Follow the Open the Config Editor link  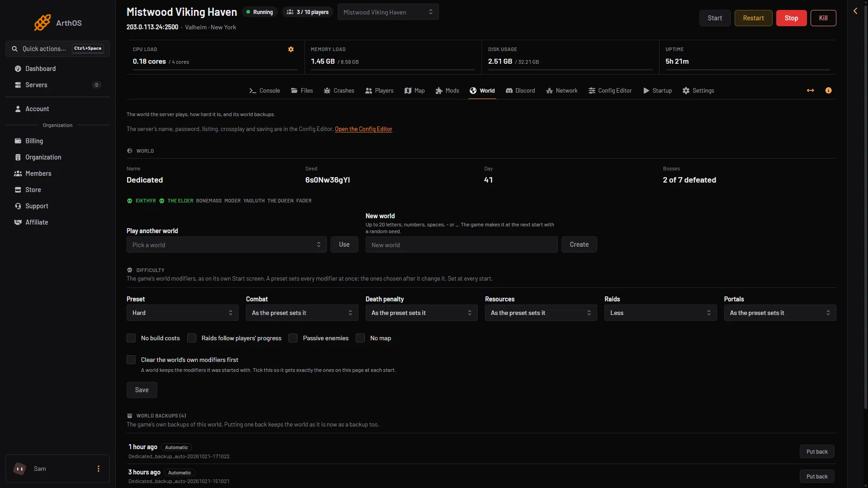pos(363,129)
